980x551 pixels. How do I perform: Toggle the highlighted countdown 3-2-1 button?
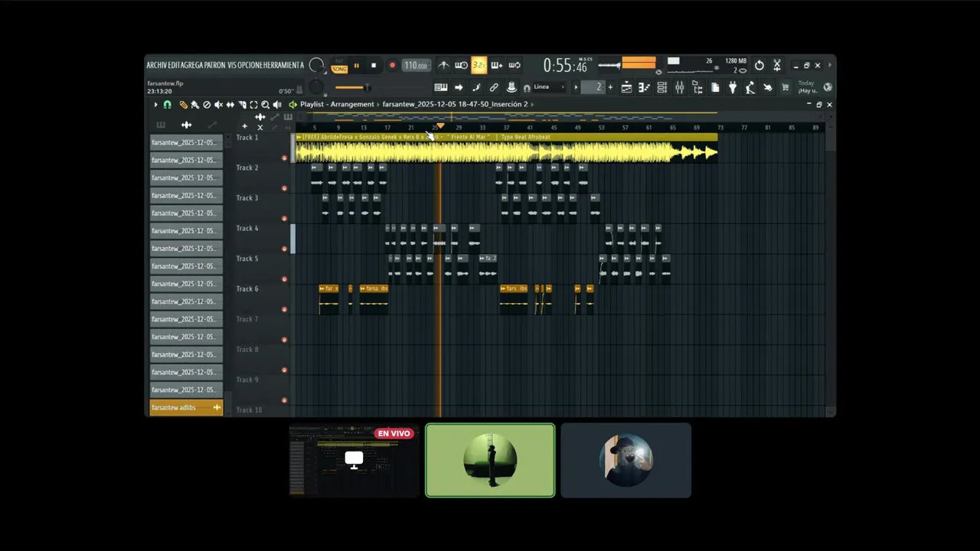pyautogui.click(x=479, y=65)
